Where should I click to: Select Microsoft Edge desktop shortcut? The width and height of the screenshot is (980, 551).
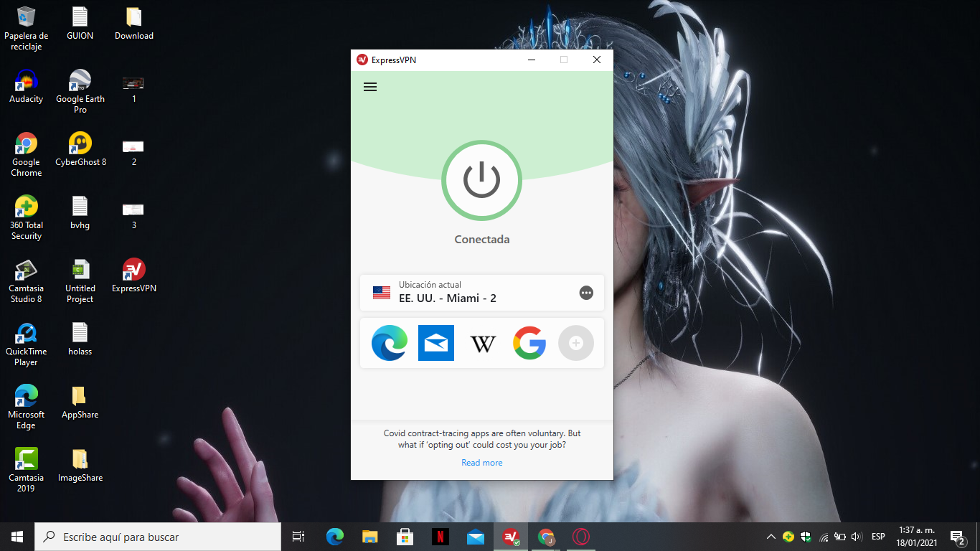[x=26, y=408]
